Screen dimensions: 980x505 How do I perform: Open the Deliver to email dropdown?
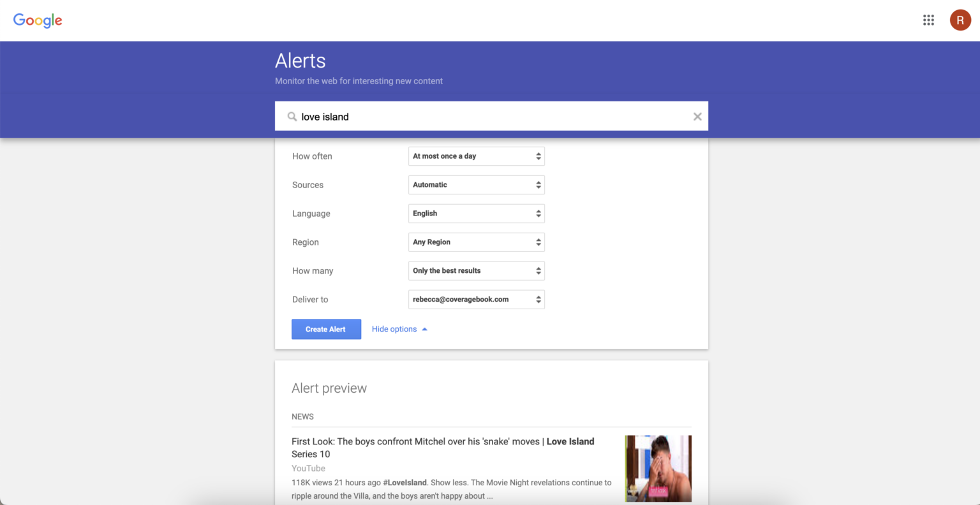[x=476, y=300]
